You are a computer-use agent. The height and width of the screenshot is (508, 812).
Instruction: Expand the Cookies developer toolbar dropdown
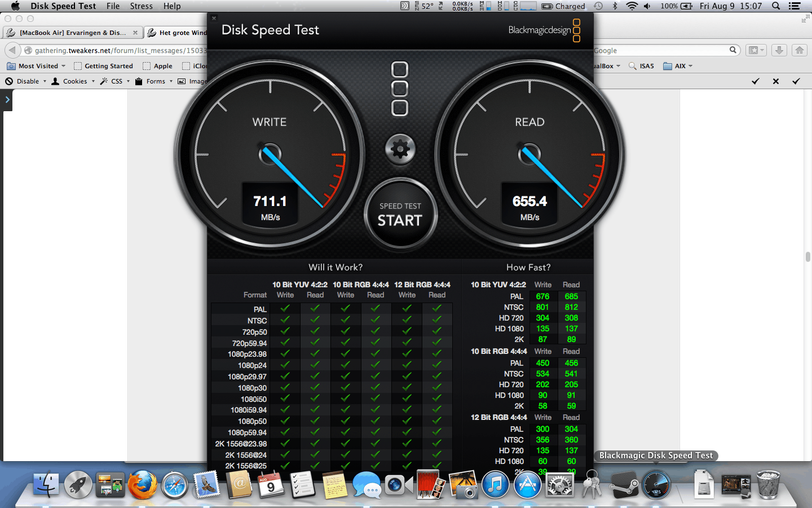74,81
